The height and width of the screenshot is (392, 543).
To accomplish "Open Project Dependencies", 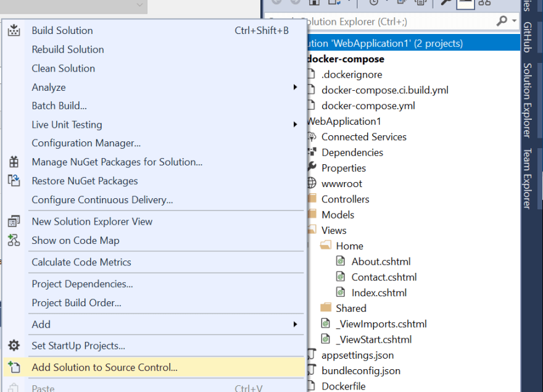I will point(154,284).
